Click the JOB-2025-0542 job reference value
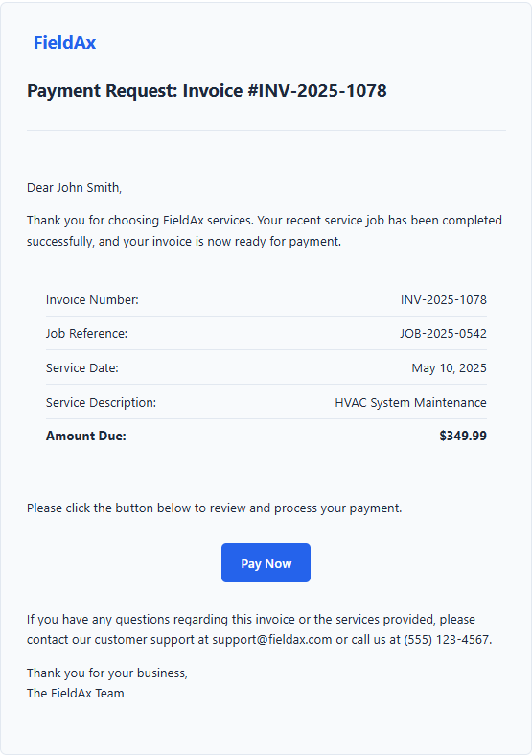The height and width of the screenshot is (756, 532). click(443, 334)
